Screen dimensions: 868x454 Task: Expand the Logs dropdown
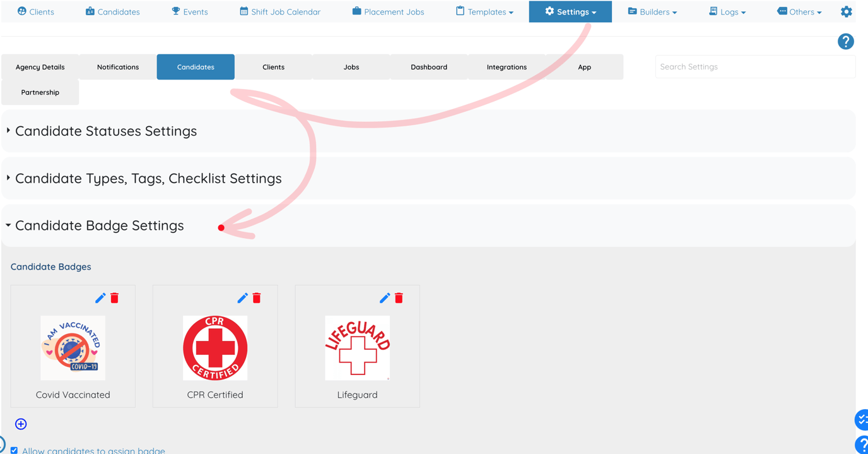click(727, 11)
